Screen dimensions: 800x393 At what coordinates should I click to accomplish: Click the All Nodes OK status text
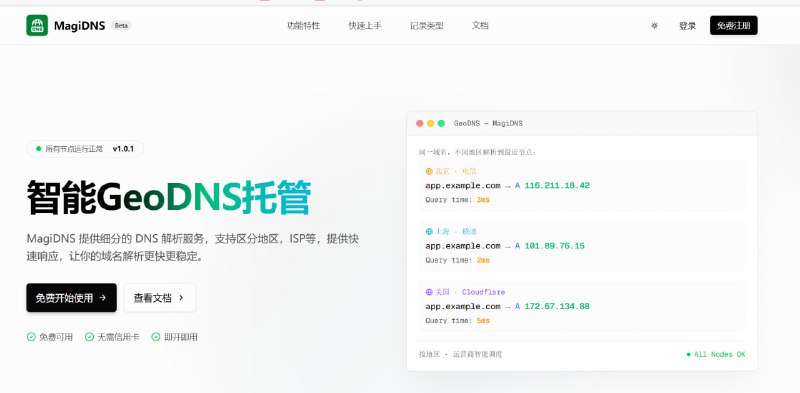pos(719,354)
